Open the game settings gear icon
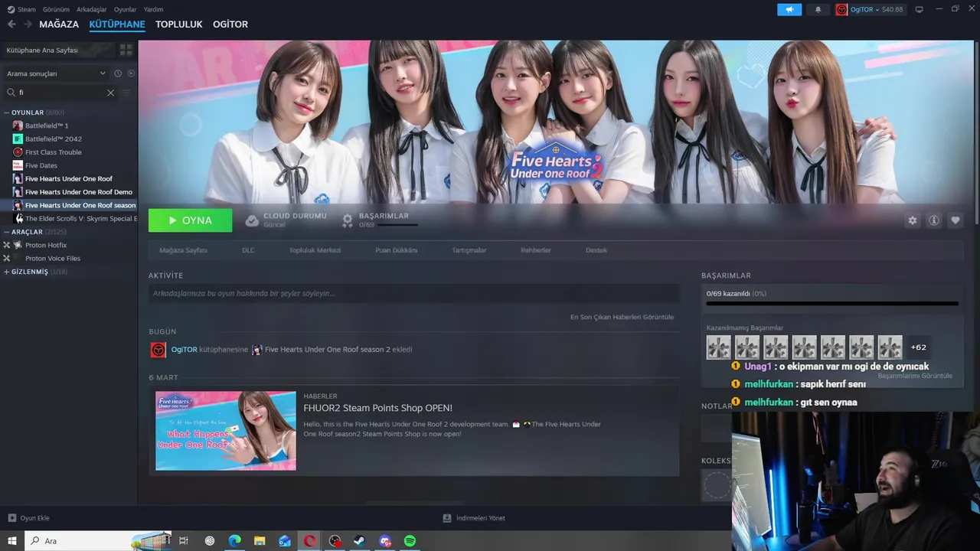This screenshot has width=980, height=551. (913, 220)
